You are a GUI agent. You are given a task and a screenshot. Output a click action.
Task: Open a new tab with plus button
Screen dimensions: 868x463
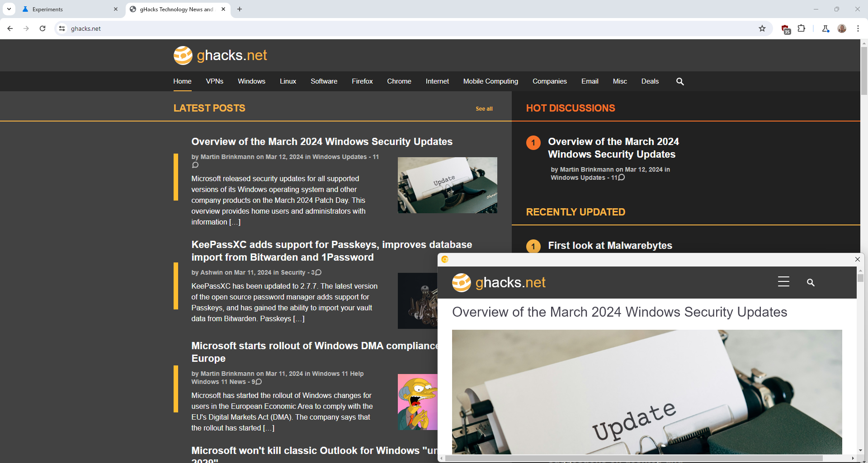click(240, 9)
